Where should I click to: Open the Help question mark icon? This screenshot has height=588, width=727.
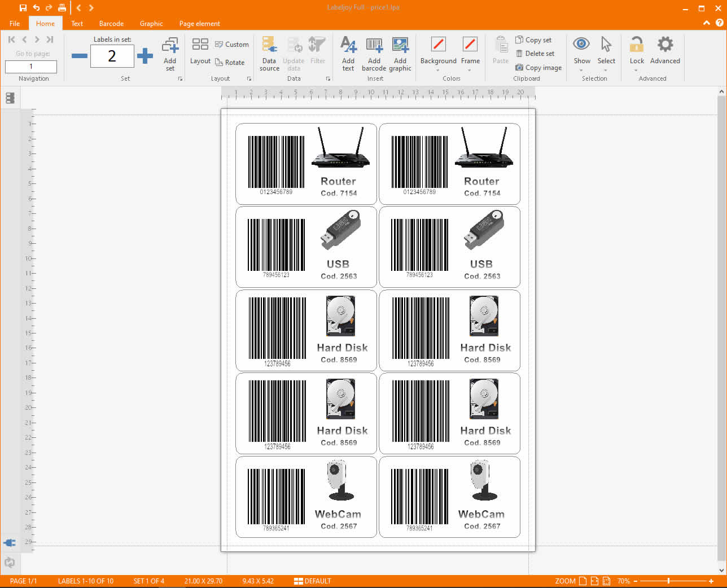coord(719,23)
